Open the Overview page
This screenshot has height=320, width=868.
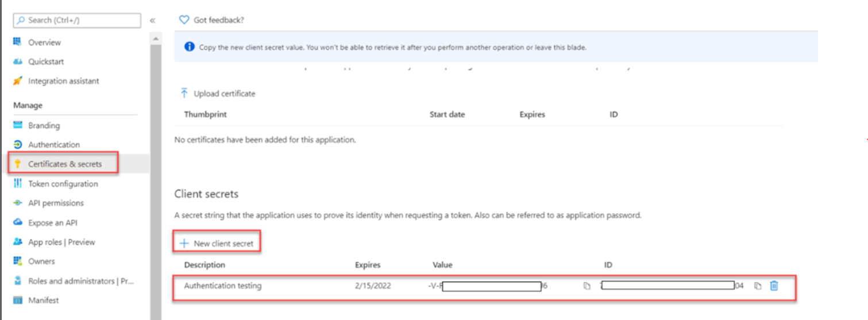pos(44,43)
